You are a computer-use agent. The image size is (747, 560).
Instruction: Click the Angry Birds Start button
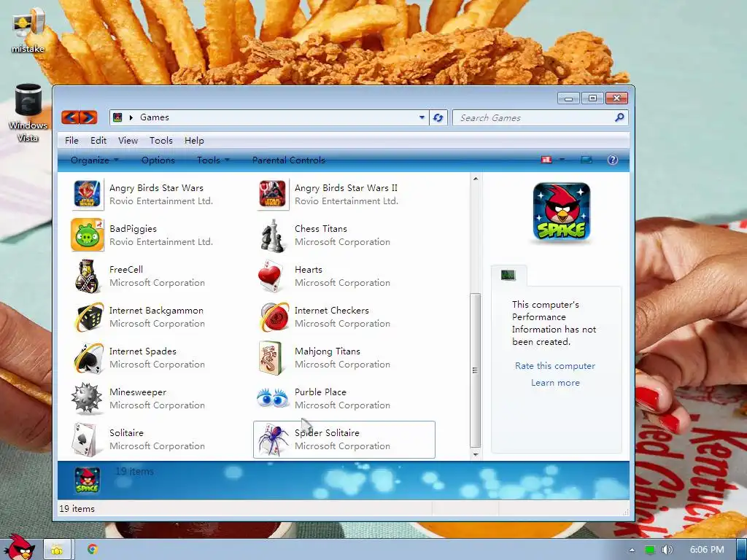click(x=18, y=547)
